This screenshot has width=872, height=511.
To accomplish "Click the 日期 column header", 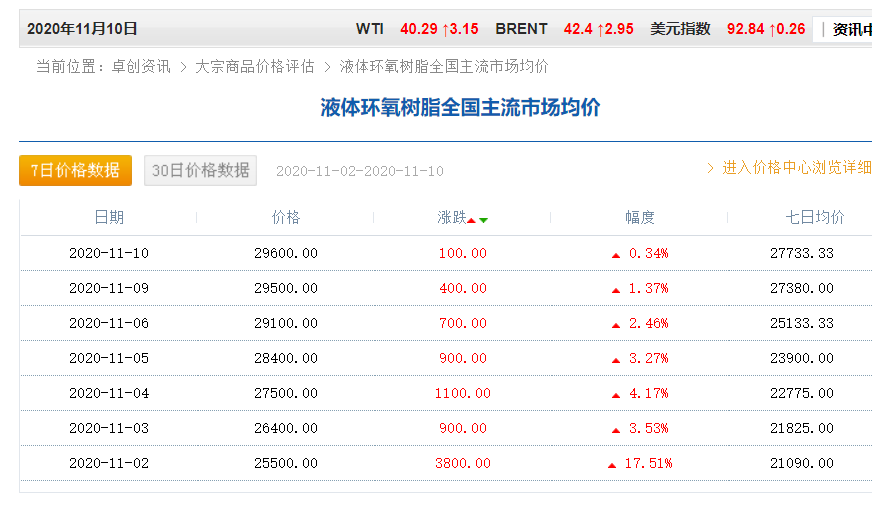I will click(109, 217).
